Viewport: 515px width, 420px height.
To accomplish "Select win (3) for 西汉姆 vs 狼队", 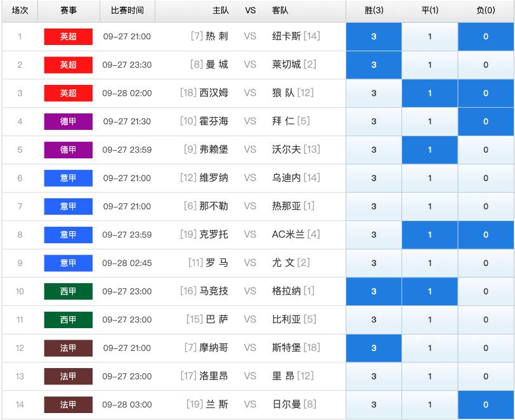I will (x=374, y=93).
